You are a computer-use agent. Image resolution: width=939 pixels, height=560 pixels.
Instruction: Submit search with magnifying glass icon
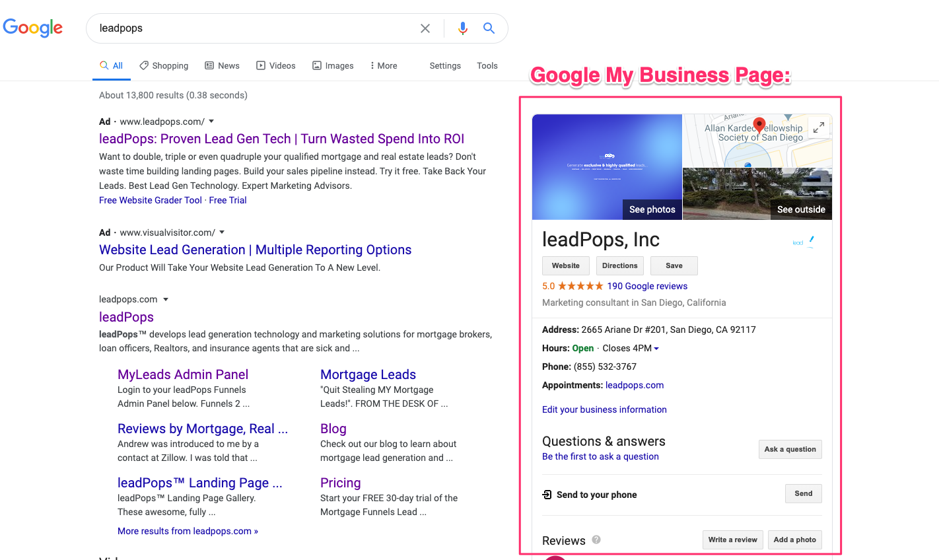pos(489,28)
